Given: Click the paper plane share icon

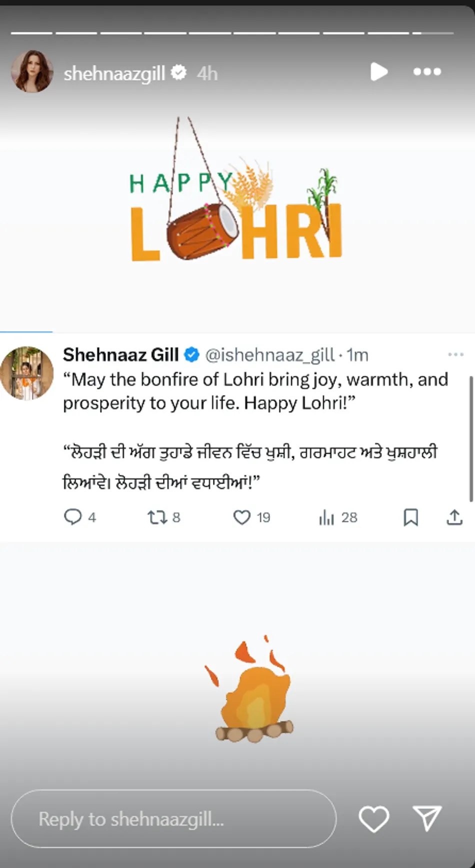Looking at the screenshot, I should (427, 818).
